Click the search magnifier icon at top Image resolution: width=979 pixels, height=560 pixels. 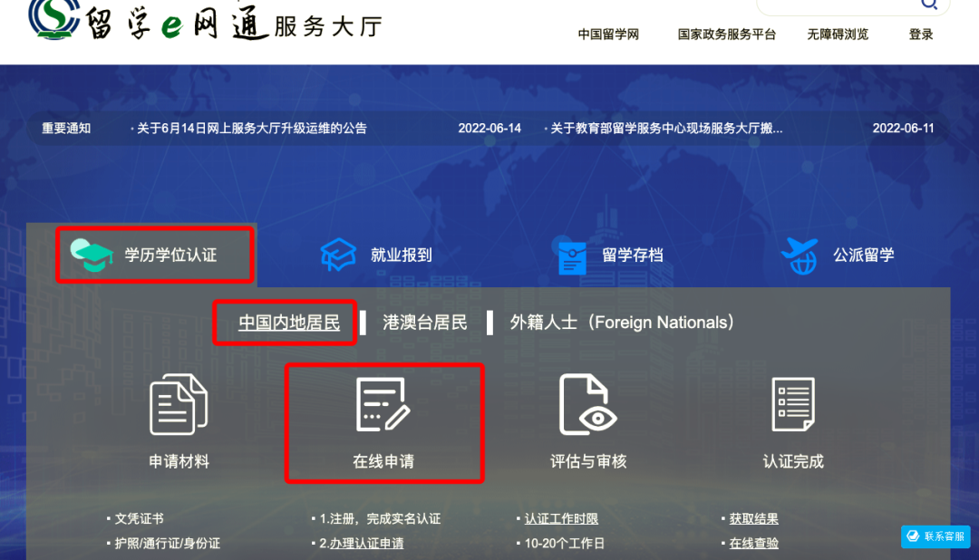coord(929,5)
